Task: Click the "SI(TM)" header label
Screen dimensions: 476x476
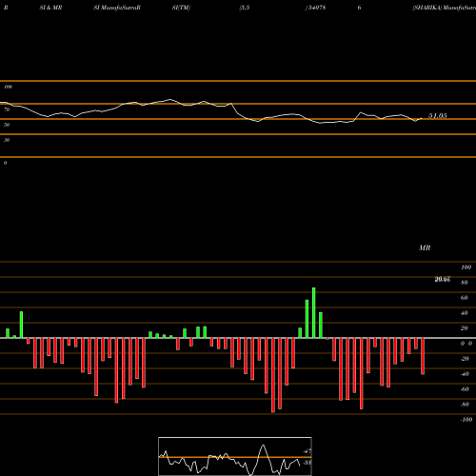Action: tap(181, 8)
